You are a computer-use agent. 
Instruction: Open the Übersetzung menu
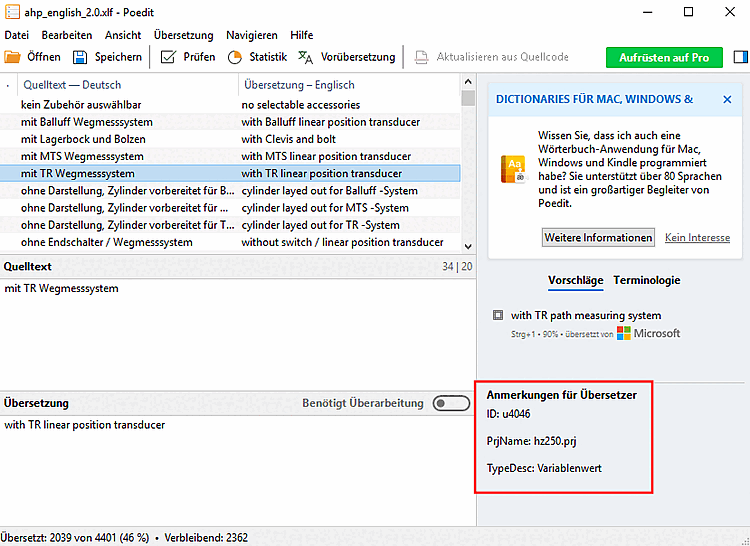184,35
